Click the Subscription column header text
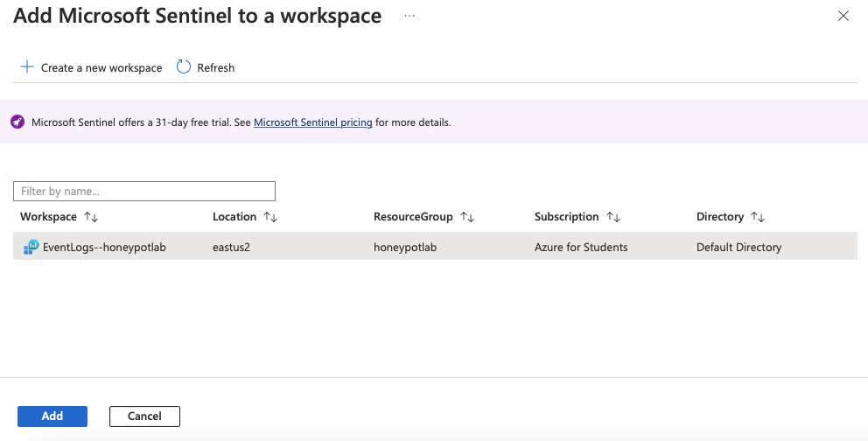The width and height of the screenshot is (868, 441). 566,216
